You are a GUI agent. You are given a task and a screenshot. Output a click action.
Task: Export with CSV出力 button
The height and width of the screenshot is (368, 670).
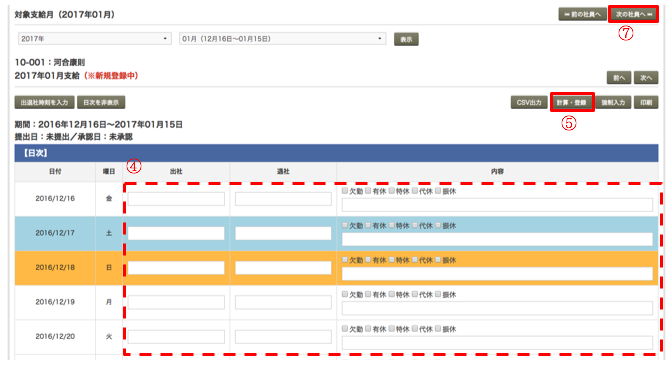[529, 103]
